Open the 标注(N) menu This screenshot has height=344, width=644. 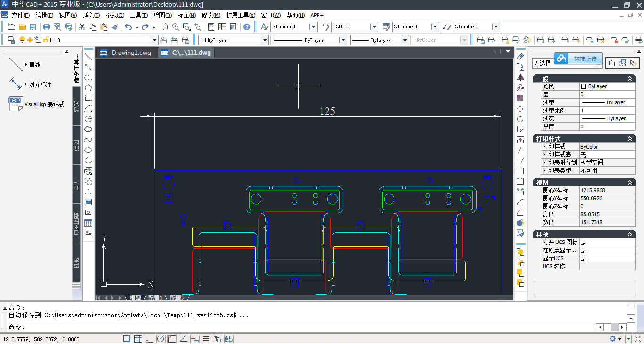[x=186, y=15]
